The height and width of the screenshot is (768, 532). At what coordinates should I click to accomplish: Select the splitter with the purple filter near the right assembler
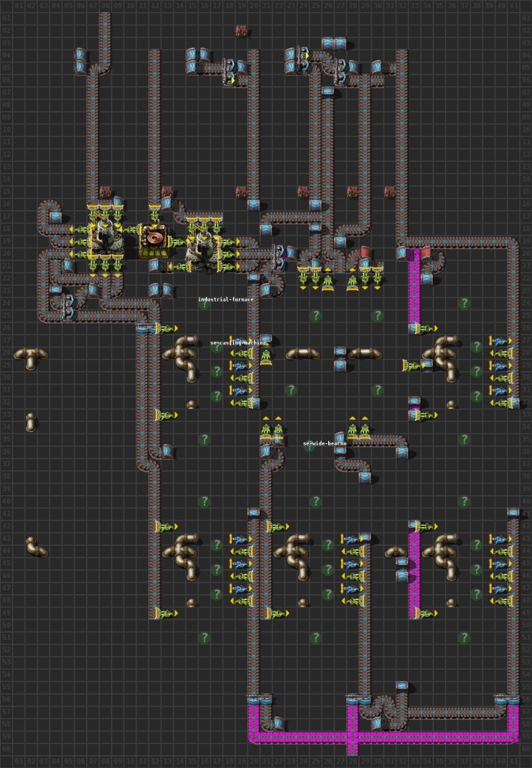279,259
